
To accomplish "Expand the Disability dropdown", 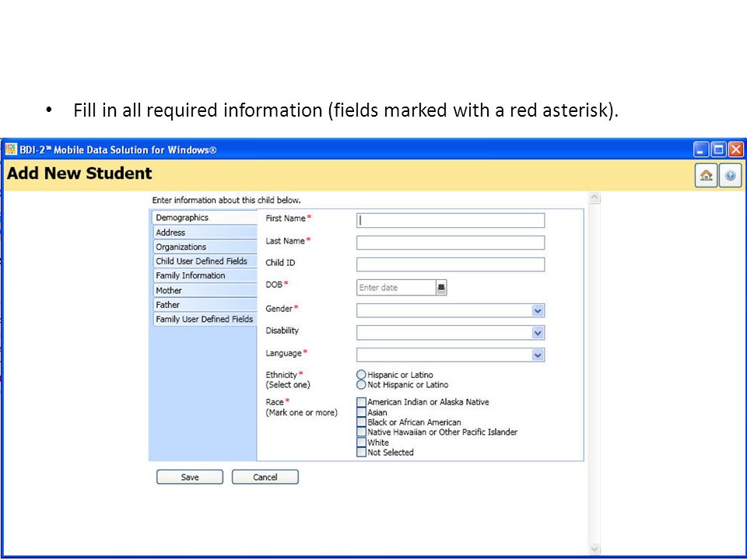I will coord(538,333).
